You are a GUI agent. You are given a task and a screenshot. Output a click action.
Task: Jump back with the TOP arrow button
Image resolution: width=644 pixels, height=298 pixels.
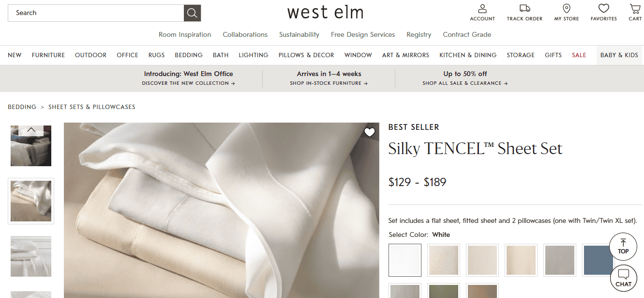623,246
